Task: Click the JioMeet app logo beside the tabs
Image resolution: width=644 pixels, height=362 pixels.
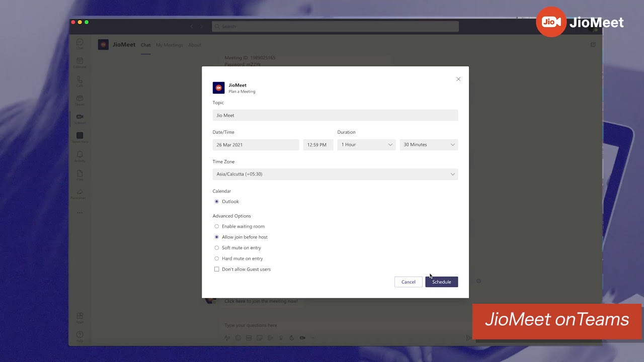Action: pyautogui.click(x=103, y=45)
